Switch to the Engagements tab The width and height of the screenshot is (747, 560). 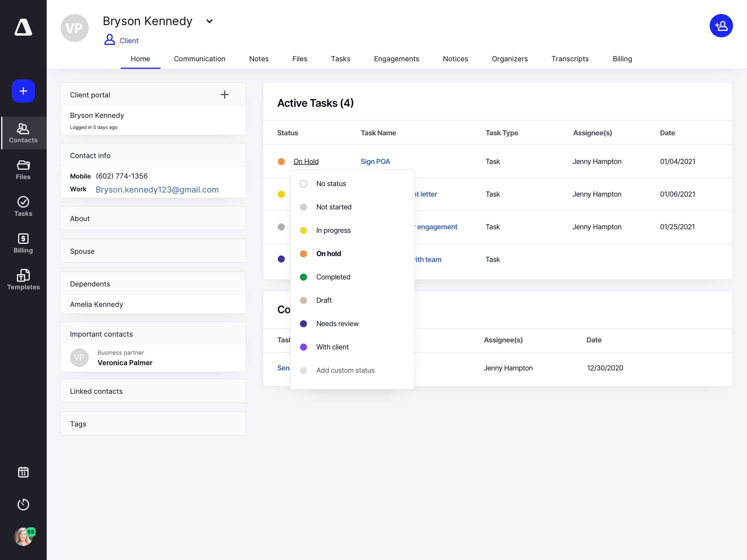(x=396, y=59)
